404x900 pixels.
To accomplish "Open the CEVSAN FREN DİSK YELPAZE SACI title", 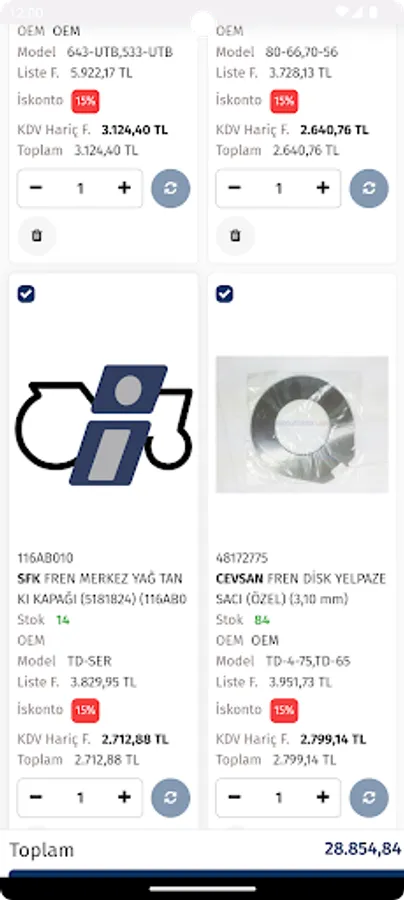I will (x=301, y=589).
